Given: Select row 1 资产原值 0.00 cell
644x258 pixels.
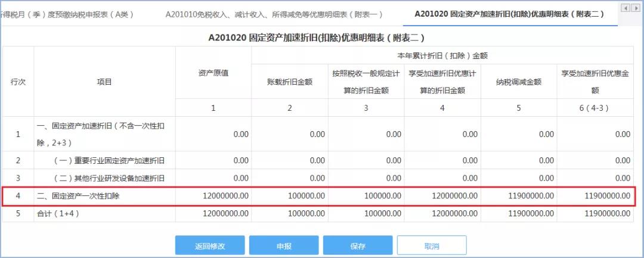Looking at the screenshot, I should pos(213,134).
